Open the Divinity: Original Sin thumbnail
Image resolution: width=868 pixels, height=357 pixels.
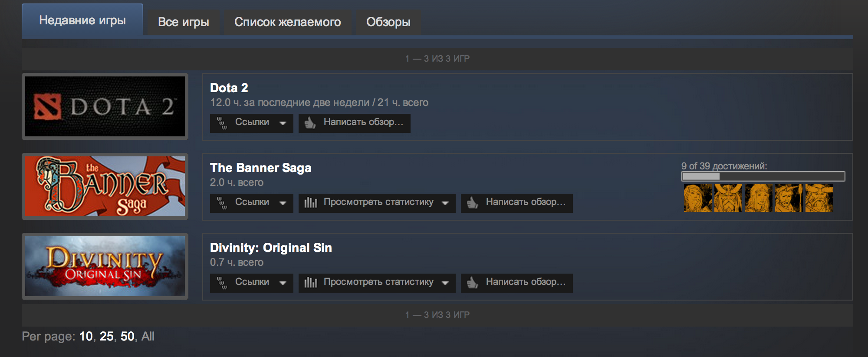pos(105,266)
